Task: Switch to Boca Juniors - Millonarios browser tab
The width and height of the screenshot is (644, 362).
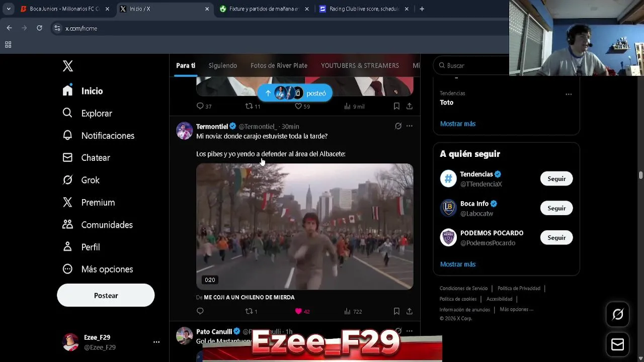Action: tap(64, 9)
